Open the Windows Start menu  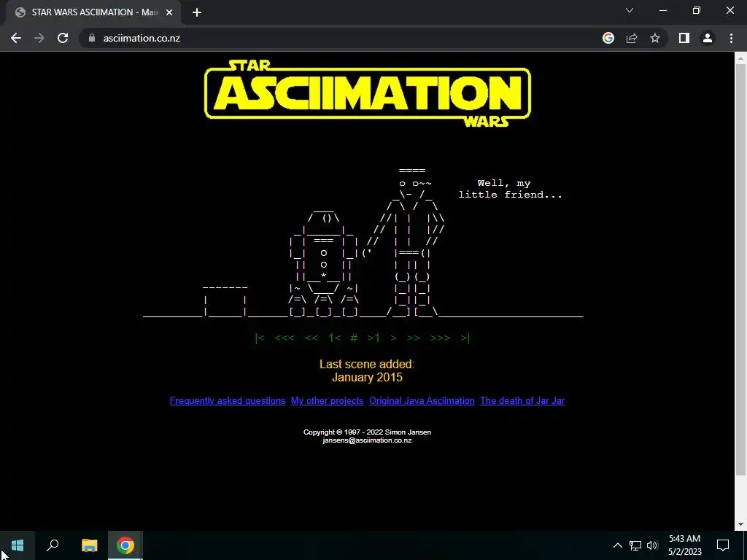coord(18,545)
